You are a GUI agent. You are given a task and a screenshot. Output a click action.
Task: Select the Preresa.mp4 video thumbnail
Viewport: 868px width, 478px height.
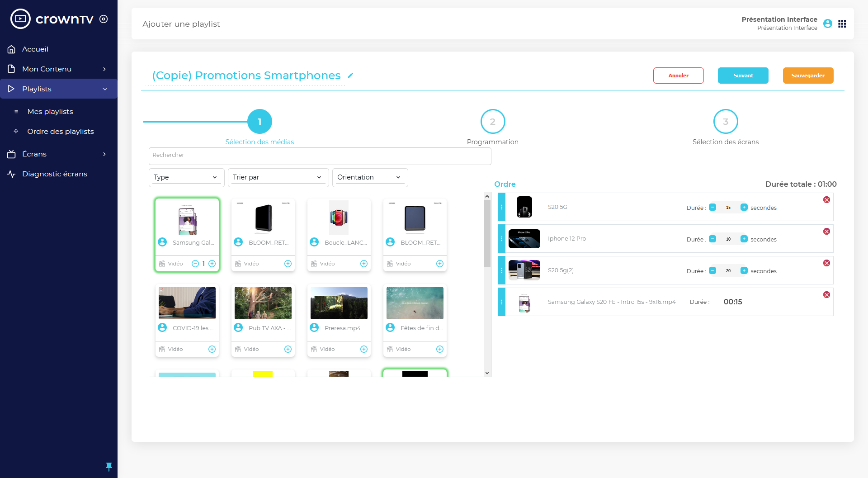[339, 303]
